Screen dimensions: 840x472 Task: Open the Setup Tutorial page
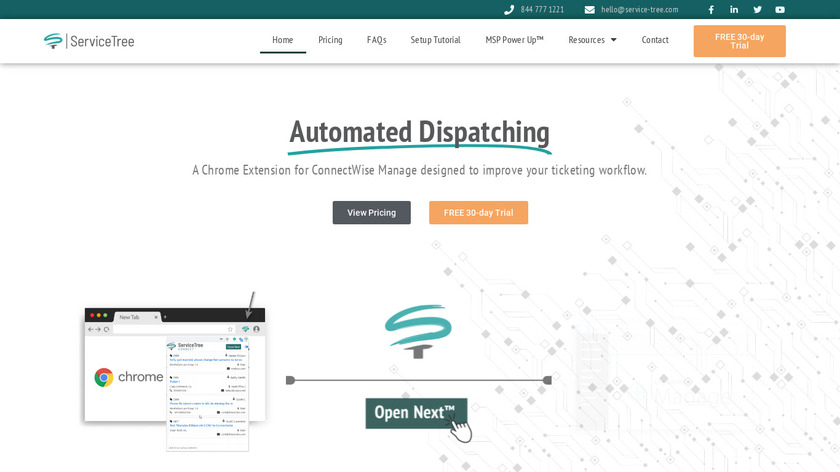pyautogui.click(x=436, y=40)
